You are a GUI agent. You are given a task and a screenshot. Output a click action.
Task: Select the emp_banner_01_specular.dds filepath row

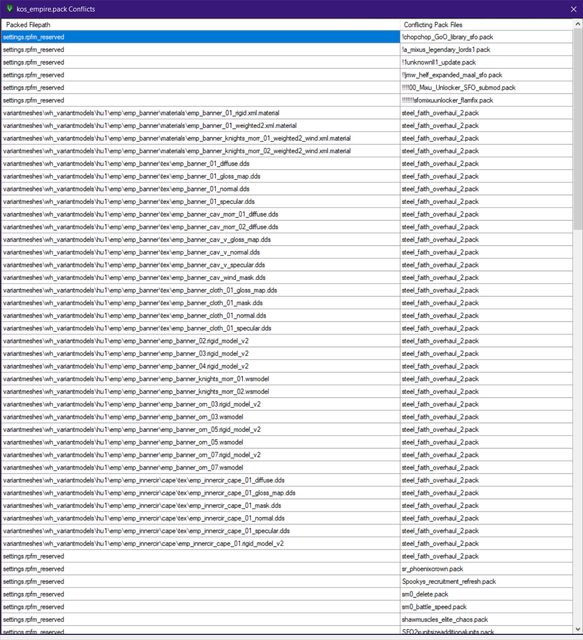coord(200,201)
